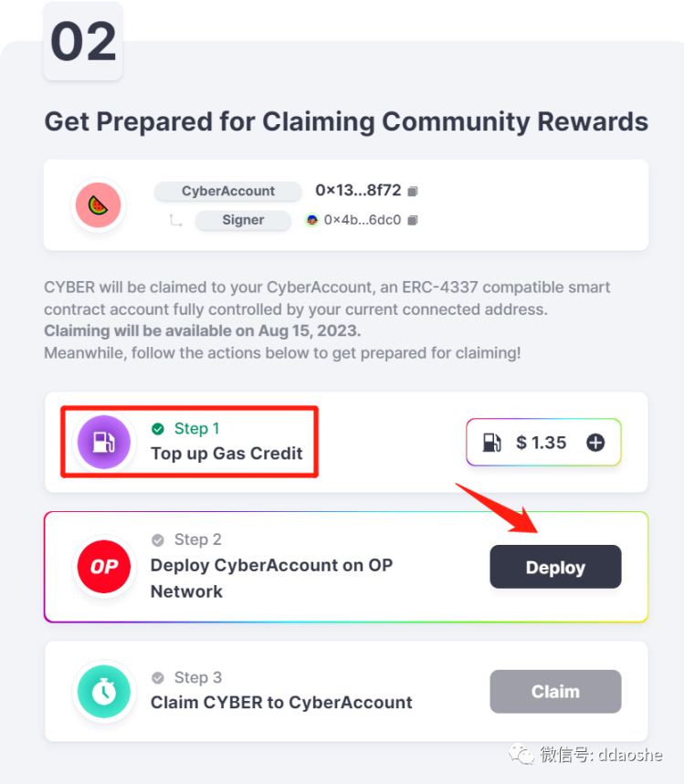
Task: Click the fuel icon beside $ 1.35
Action: pyautogui.click(x=492, y=443)
